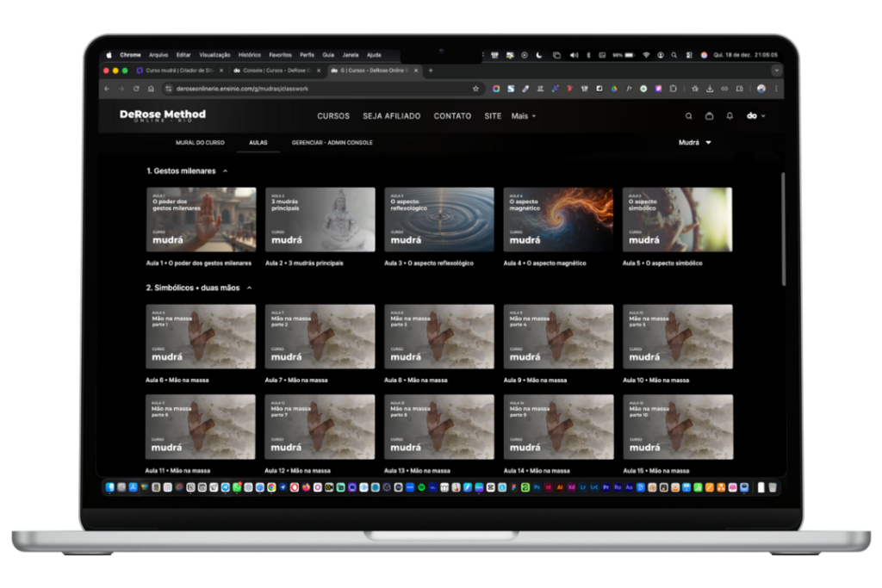This screenshot has width=882, height=588.
Task: Open Chrome's three-dot menu
Action: (x=776, y=89)
